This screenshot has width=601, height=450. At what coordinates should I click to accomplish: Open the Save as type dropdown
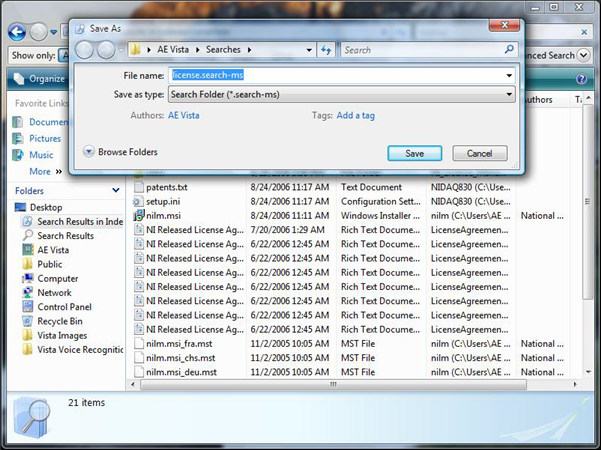pyautogui.click(x=509, y=95)
